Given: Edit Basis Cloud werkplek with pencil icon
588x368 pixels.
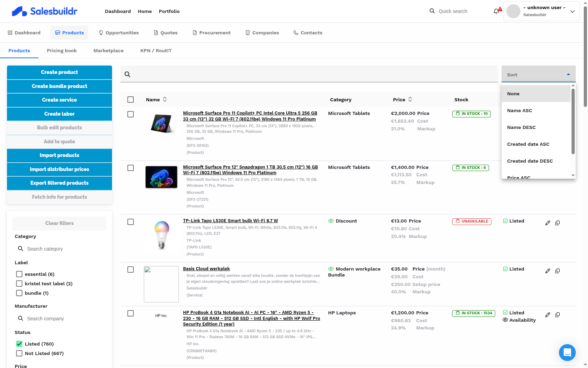Looking at the screenshot, I should [548, 271].
